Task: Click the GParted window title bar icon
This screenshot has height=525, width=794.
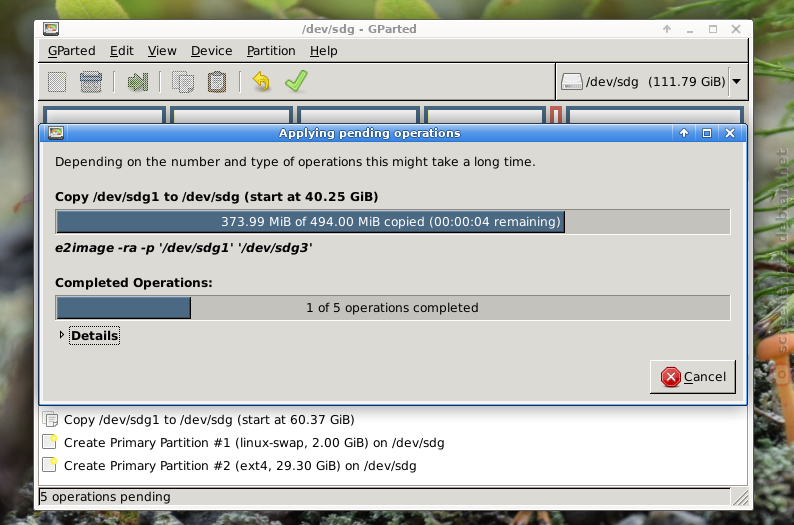Action: (x=51, y=29)
